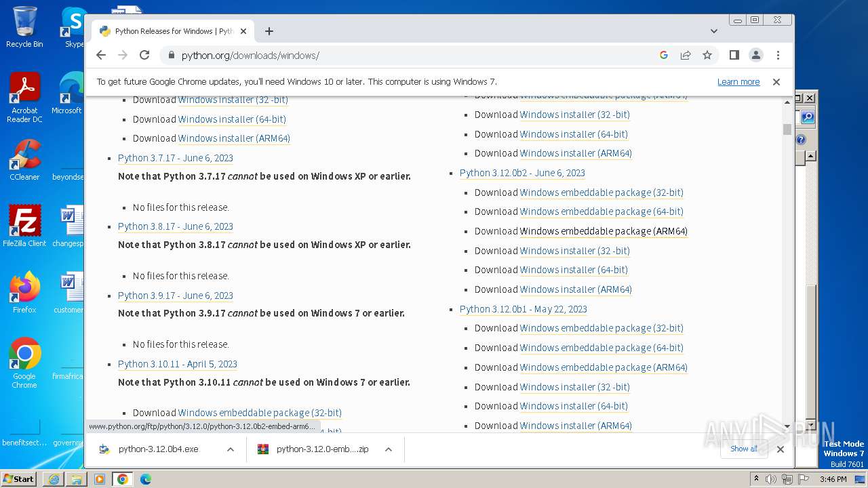Open FileZilla Client desktop icon
The height and width of the screenshot is (488, 868).
(24, 226)
